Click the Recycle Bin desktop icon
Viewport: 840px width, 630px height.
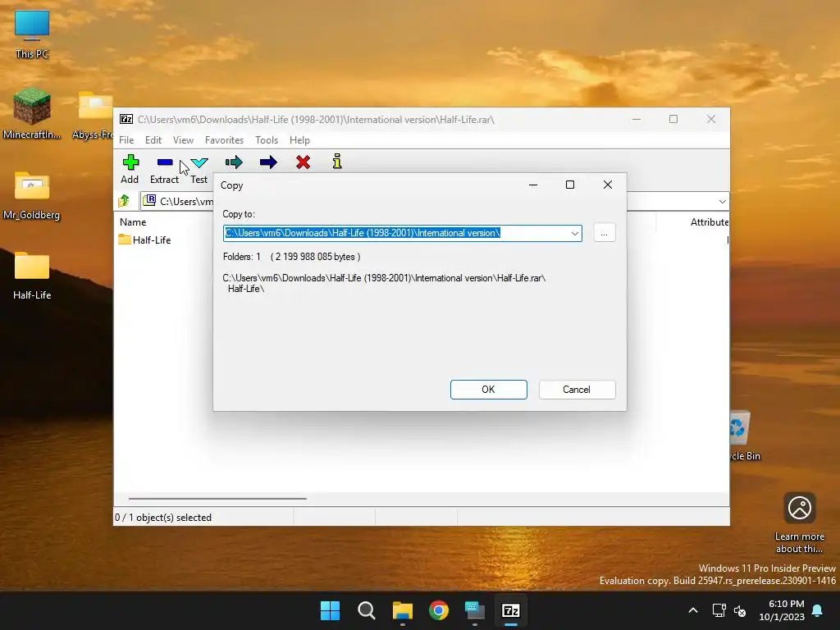745,435
